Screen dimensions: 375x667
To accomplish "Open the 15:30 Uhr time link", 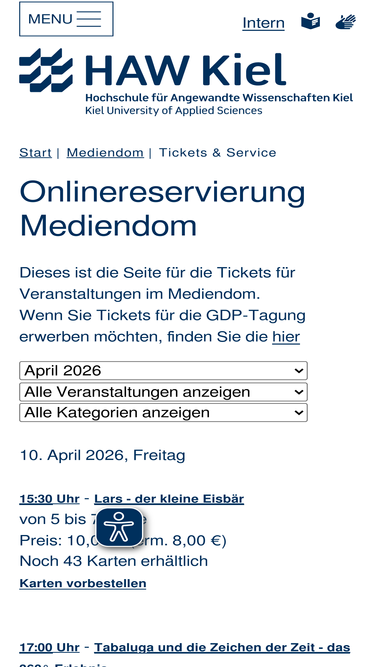I will coord(49,499).
